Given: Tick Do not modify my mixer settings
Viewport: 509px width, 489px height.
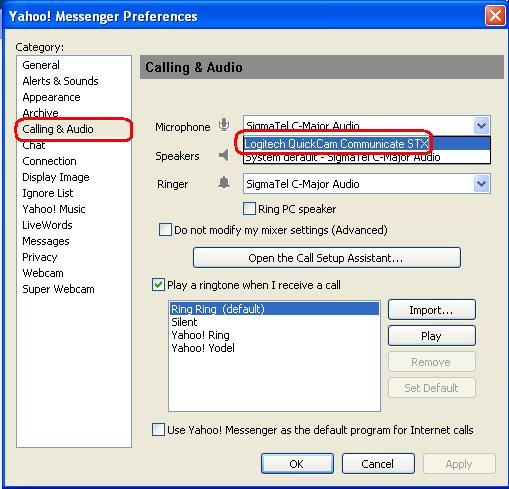Looking at the screenshot, I should coord(165,230).
